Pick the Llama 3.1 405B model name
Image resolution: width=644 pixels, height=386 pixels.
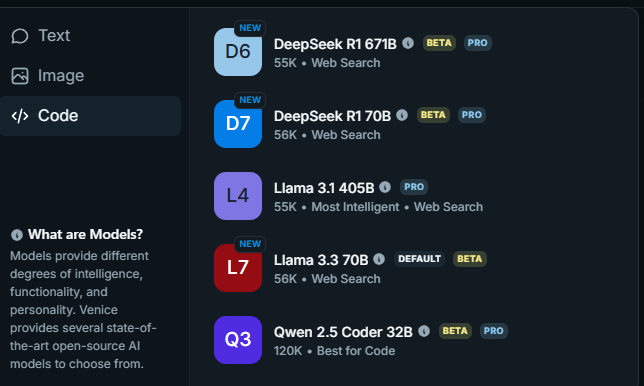click(x=324, y=188)
